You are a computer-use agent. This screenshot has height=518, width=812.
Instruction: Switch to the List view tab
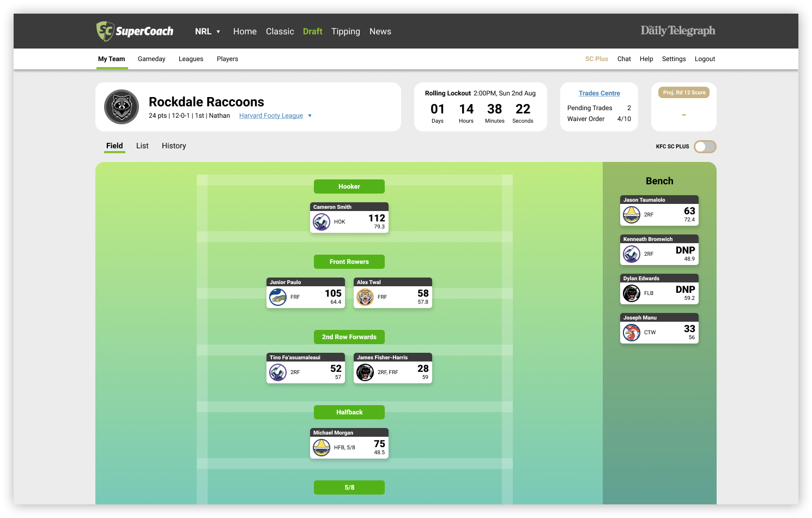click(x=142, y=146)
